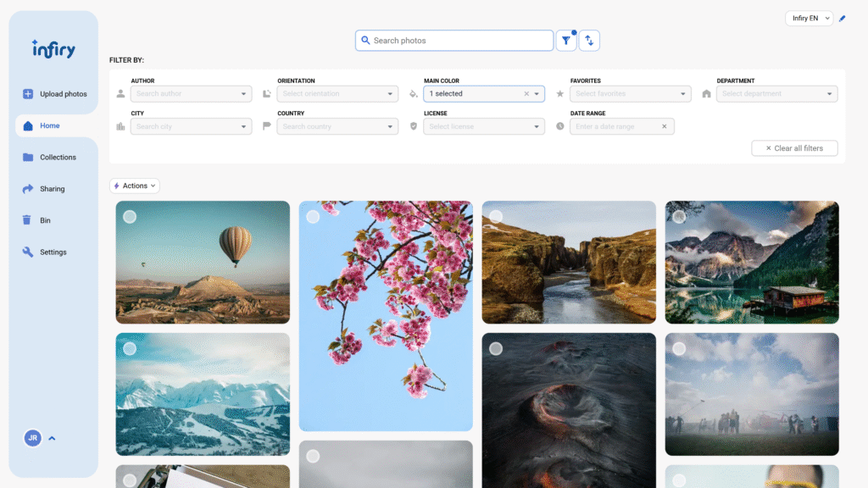Viewport: 868px width, 488px height.
Task: Open the snowy mountains photo
Action: (203, 394)
